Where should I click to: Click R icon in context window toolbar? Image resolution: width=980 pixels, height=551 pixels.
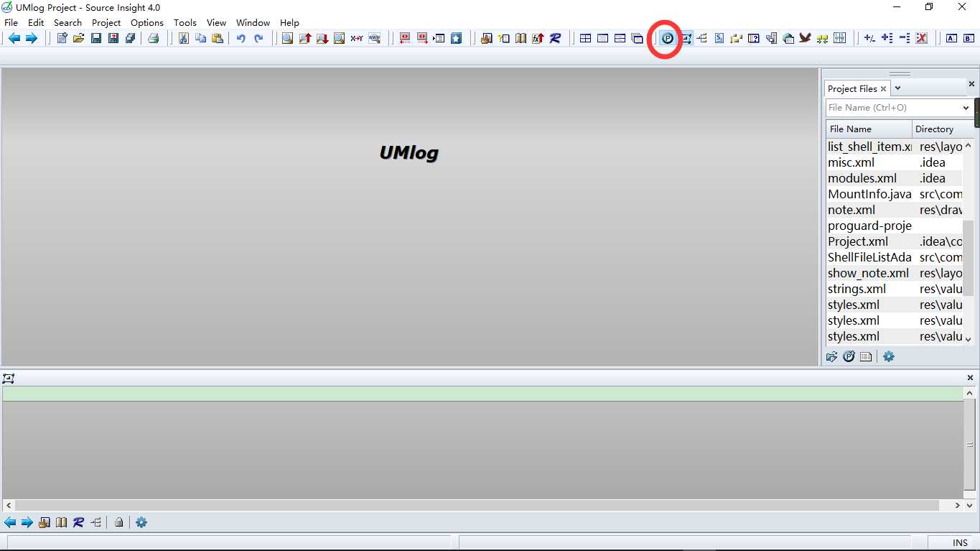click(78, 522)
